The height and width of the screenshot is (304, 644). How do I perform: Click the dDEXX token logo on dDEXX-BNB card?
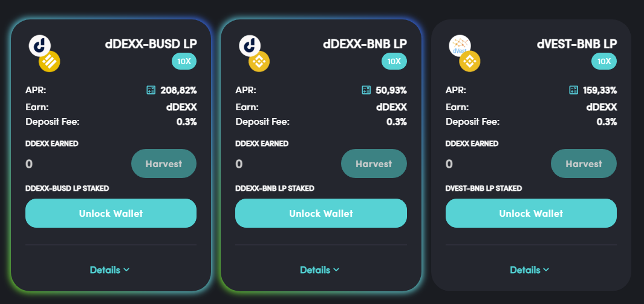(x=250, y=45)
